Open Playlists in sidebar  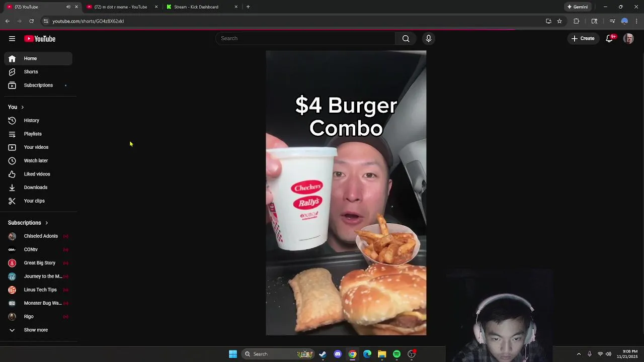coord(39,134)
